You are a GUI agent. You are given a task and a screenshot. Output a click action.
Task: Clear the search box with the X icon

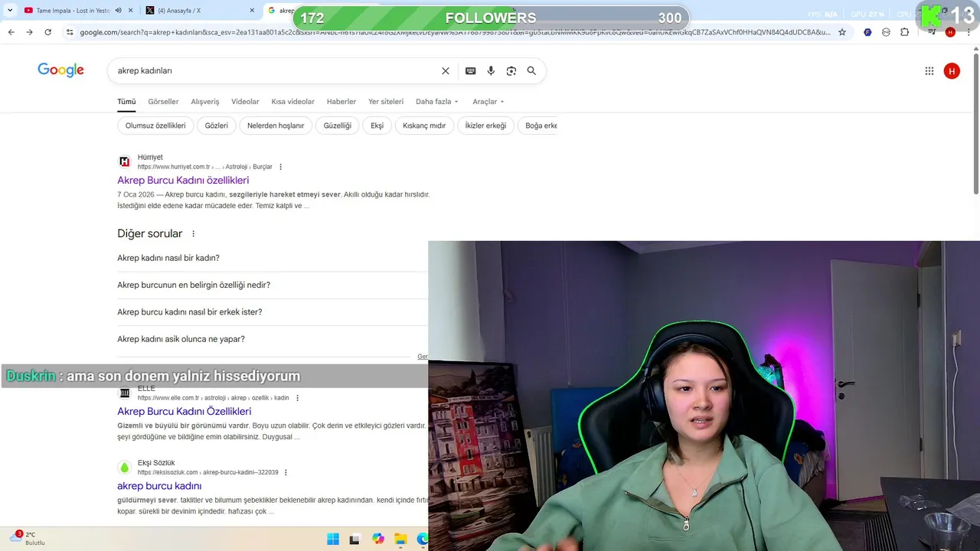(x=446, y=71)
